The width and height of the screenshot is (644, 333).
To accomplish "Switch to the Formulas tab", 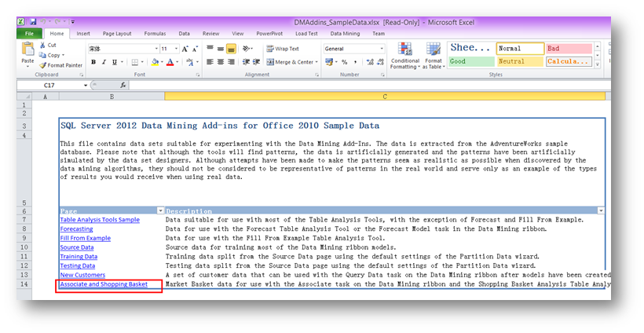I will tap(155, 34).
